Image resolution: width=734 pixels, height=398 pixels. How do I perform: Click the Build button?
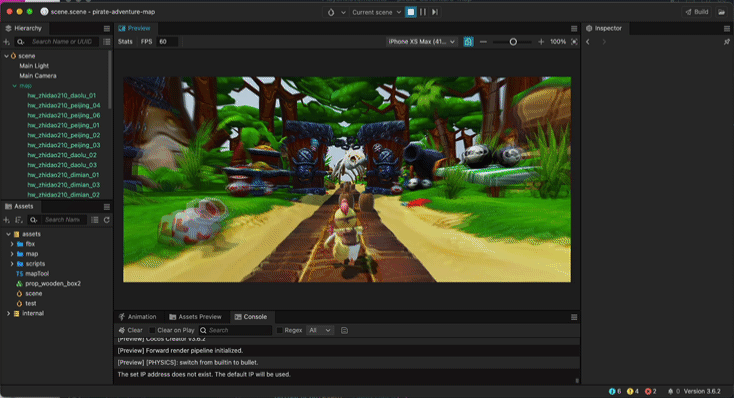[x=697, y=12]
